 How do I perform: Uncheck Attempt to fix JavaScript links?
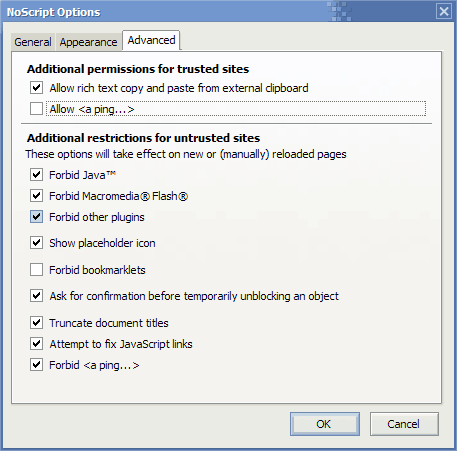click(x=36, y=344)
